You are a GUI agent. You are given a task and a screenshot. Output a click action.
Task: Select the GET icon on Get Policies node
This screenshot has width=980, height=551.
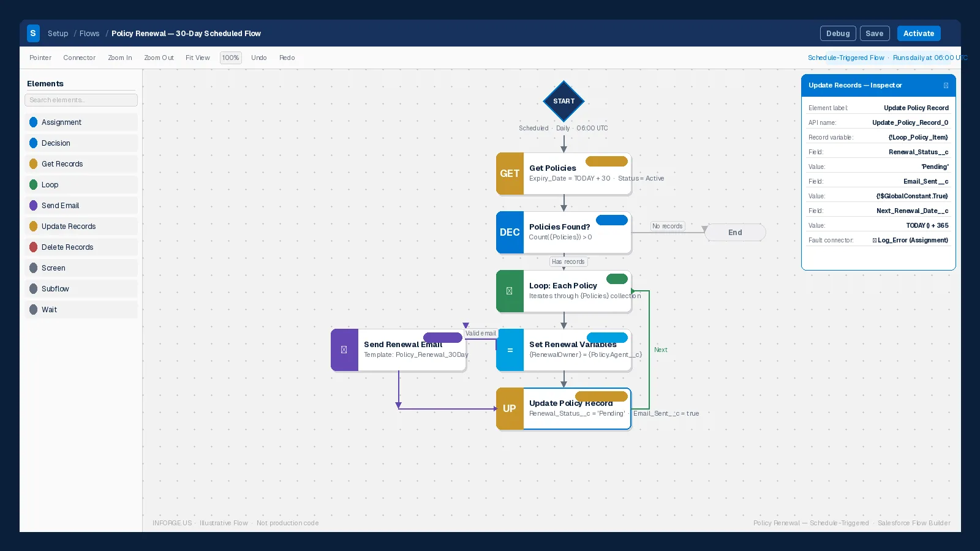pos(510,174)
